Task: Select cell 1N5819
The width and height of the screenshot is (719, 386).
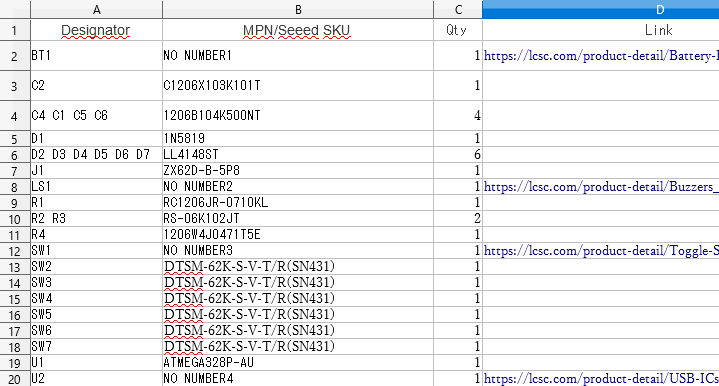Action: (298, 139)
